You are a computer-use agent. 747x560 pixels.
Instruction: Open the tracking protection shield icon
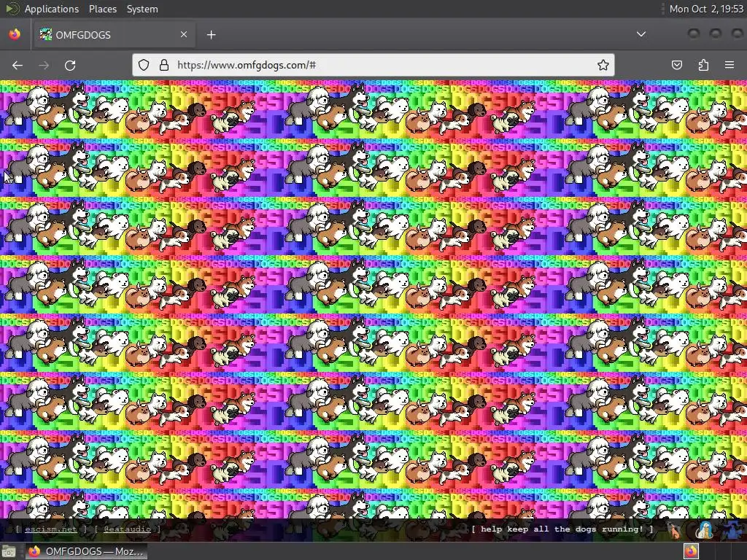tap(144, 65)
